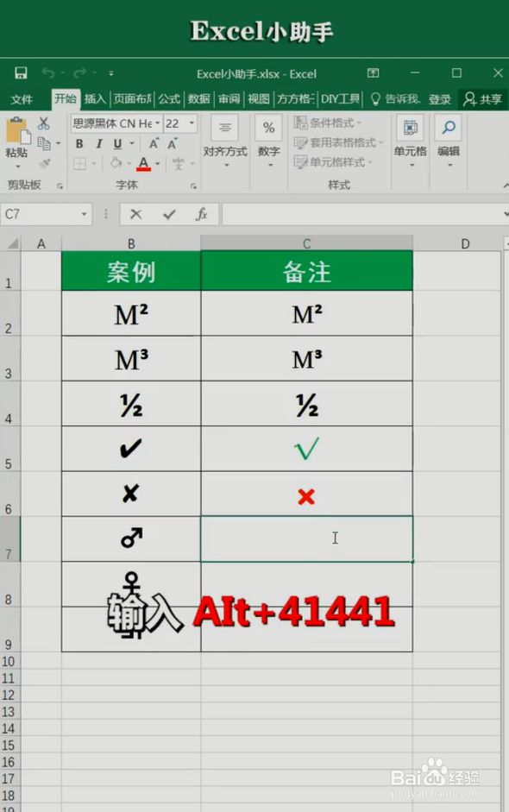The height and width of the screenshot is (812, 509).
Task: Click the 备注 header cell
Action: point(307,271)
